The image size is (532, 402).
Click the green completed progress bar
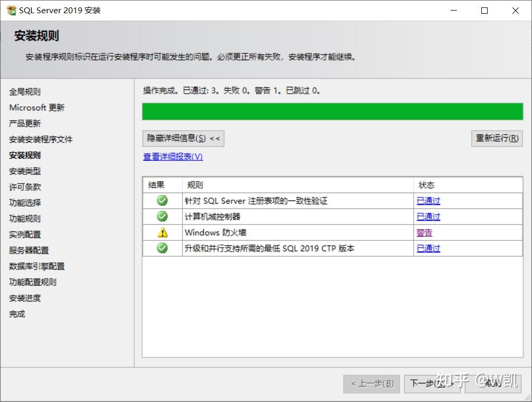332,112
